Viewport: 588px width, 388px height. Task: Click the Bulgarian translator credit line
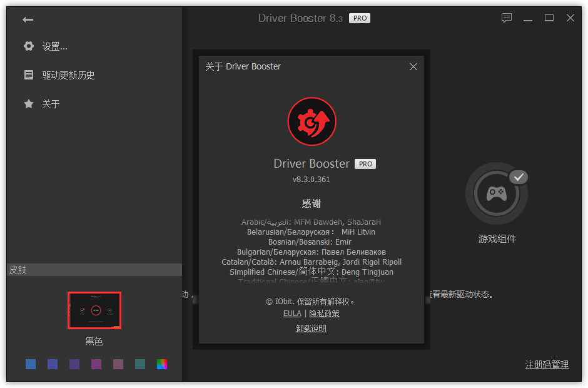pos(312,252)
